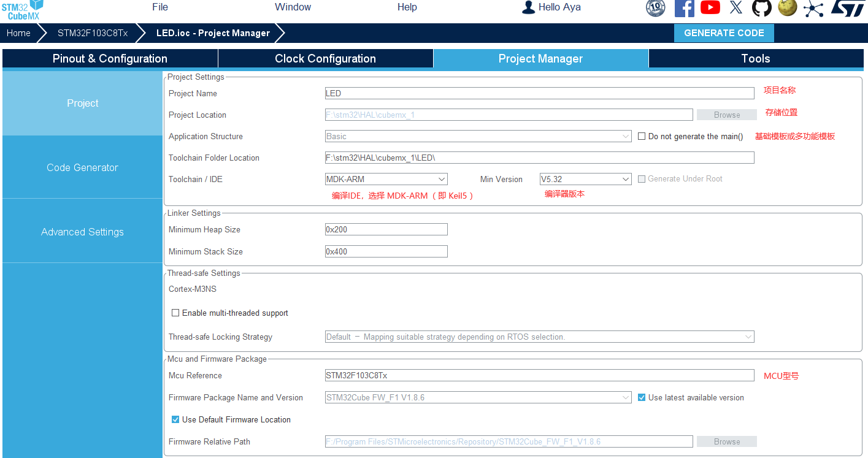Viewport: 868px width, 458px height.
Task: Select Code Generator in the sidebar
Action: click(82, 167)
